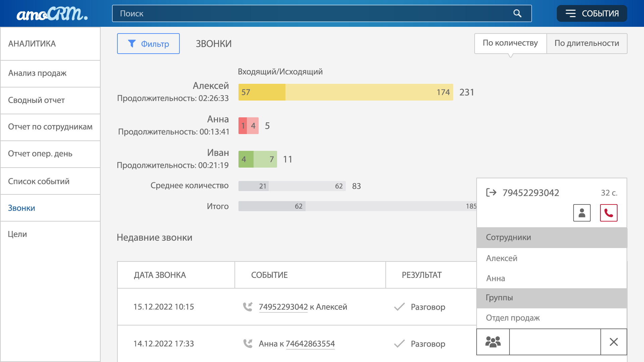Open Цели in sidebar

coord(50,234)
